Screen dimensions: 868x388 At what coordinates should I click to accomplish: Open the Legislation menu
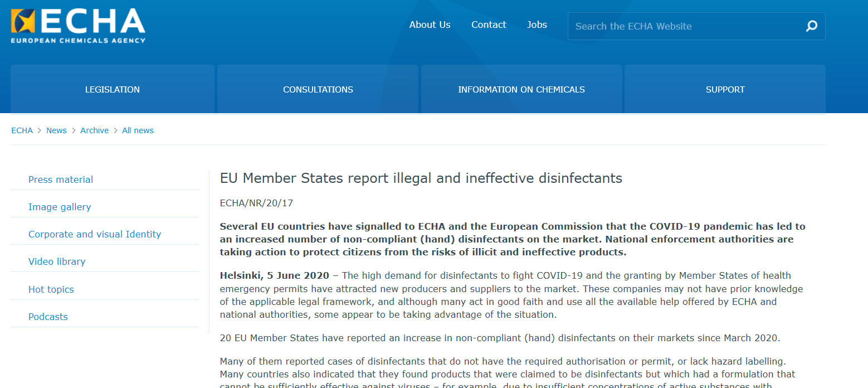(113, 89)
